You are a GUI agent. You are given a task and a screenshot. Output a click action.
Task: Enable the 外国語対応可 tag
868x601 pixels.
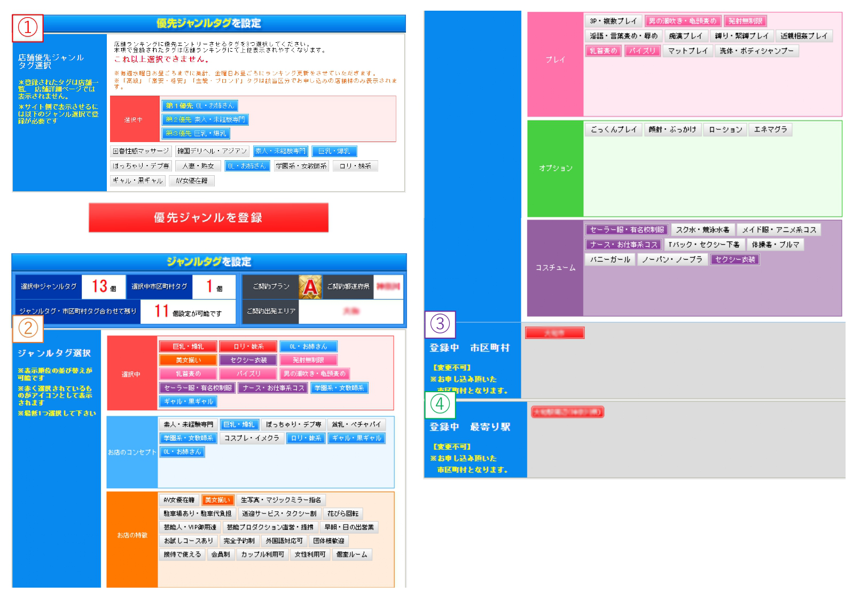pos(284,541)
